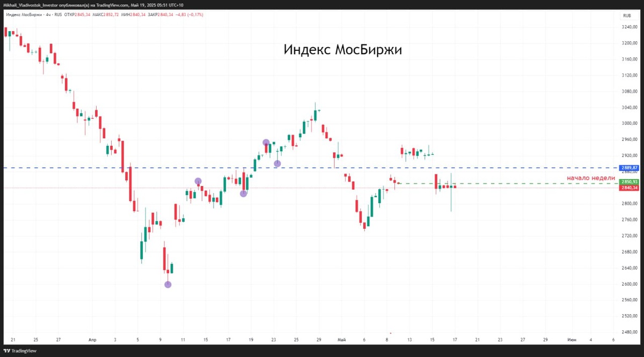
Task: Select the purple marker near level 2950
Action: tap(266, 143)
